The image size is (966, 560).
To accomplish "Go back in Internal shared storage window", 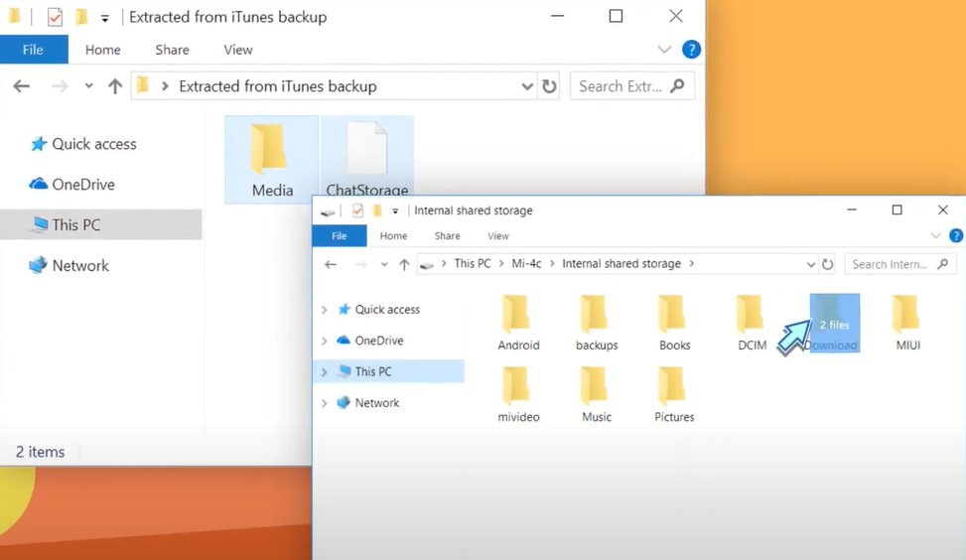I will click(331, 264).
